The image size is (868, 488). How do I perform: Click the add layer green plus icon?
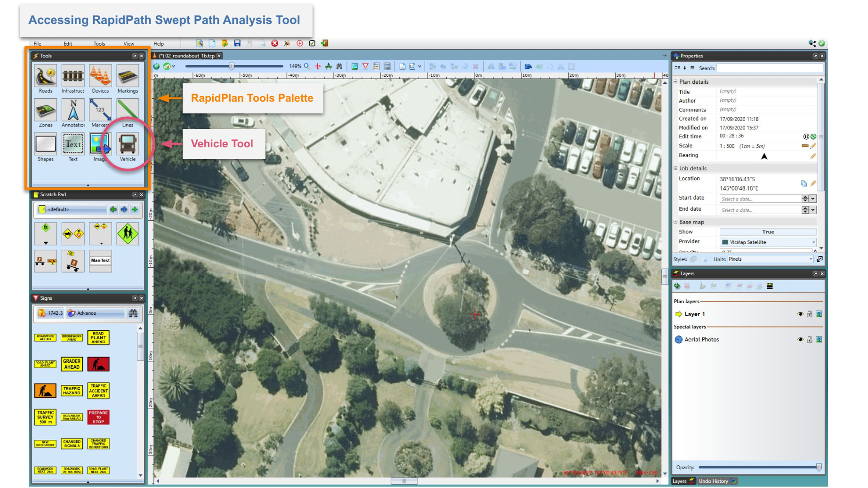677,286
